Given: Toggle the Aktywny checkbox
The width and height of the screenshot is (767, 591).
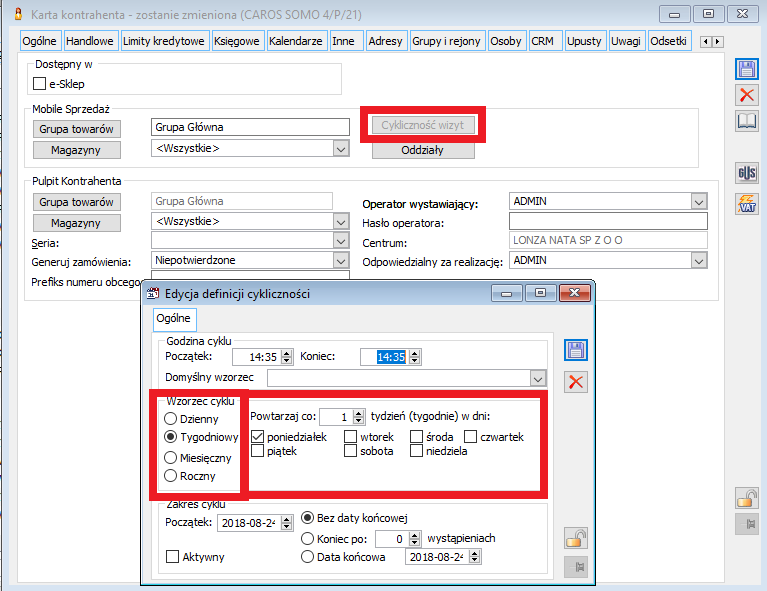Looking at the screenshot, I should pyautogui.click(x=173, y=557).
